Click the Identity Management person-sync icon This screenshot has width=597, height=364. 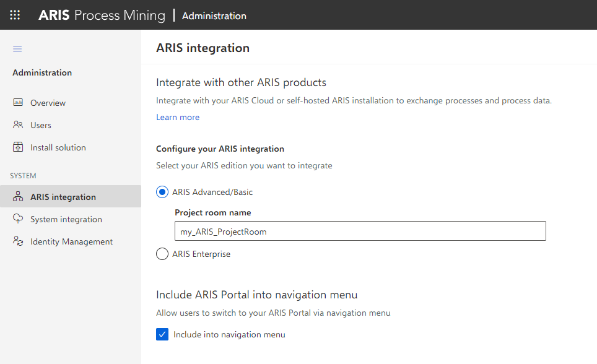[x=18, y=241]
